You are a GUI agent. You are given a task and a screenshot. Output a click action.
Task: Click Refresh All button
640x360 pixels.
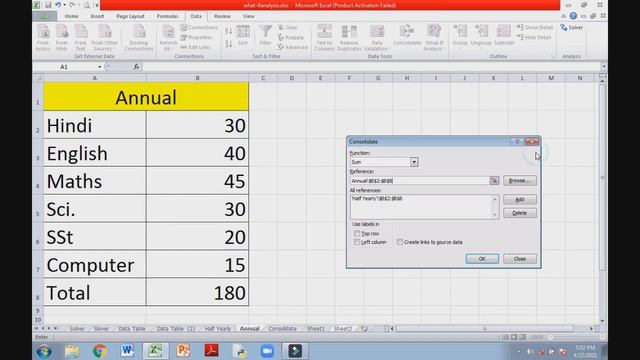pos(168,37)
